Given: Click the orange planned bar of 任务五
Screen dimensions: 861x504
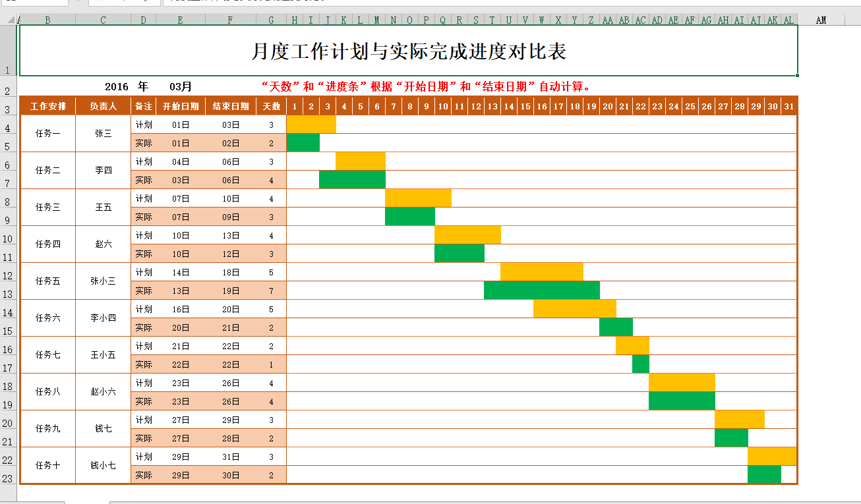Looking at the screenshot, I should click(542, 272).
